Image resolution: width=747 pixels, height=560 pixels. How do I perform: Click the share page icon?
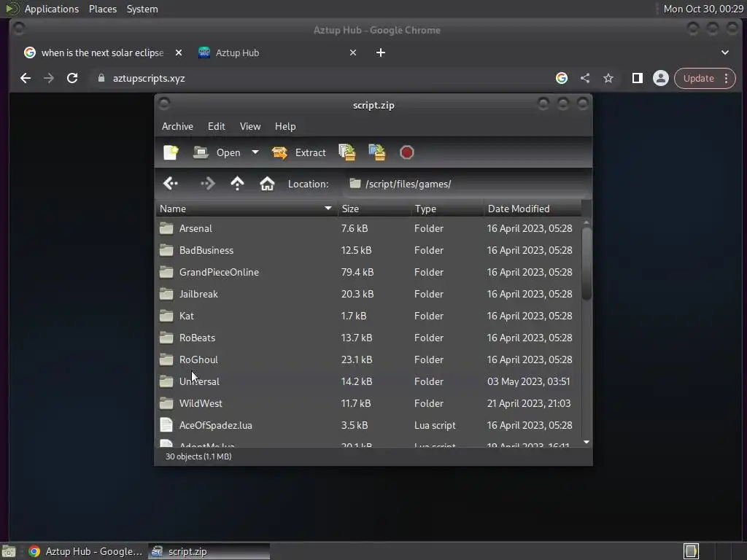pyautogui.click(x=585, y=79)
